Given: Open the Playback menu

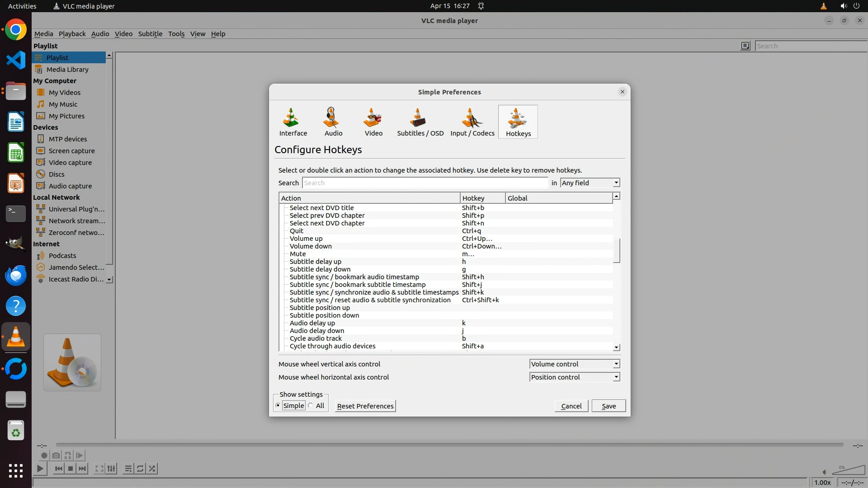Looking at the screenshot, I should click(x=72, y=34).
